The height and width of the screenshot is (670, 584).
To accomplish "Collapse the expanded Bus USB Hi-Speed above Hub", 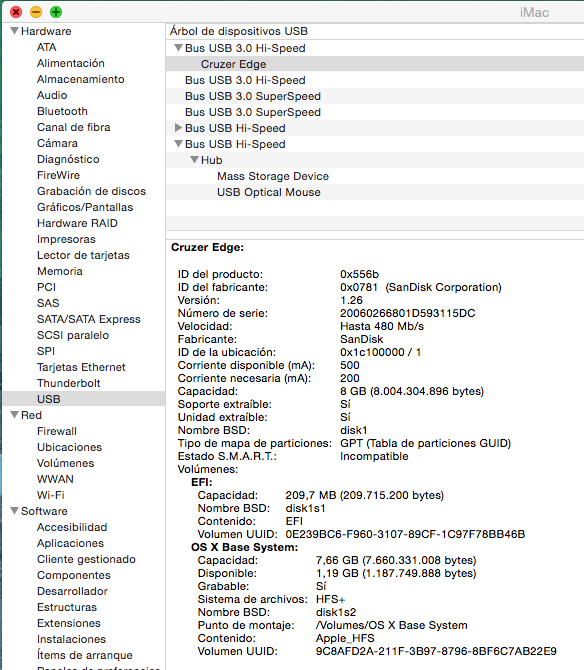I will 179,144.
